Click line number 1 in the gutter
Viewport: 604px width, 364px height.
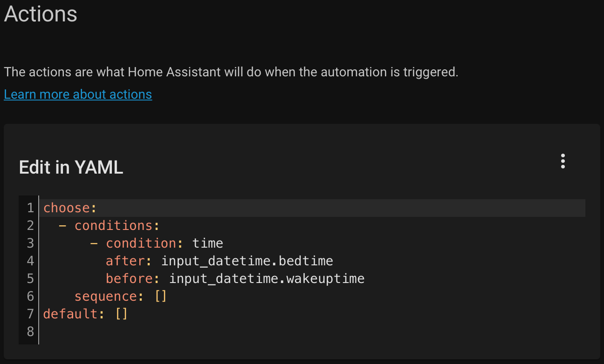(x=29, y=208)
